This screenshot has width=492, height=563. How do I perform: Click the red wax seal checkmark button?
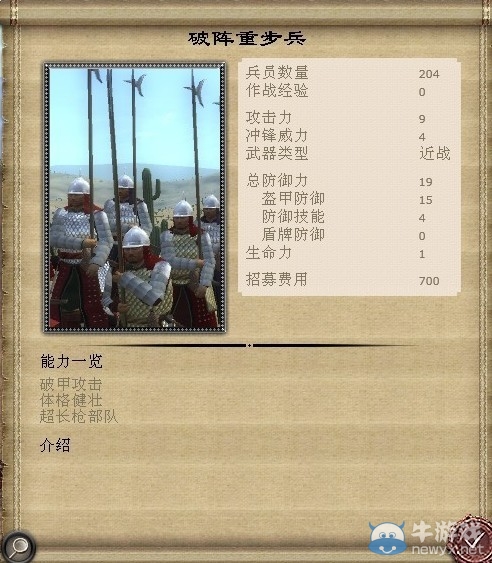[x=472, y=541]
